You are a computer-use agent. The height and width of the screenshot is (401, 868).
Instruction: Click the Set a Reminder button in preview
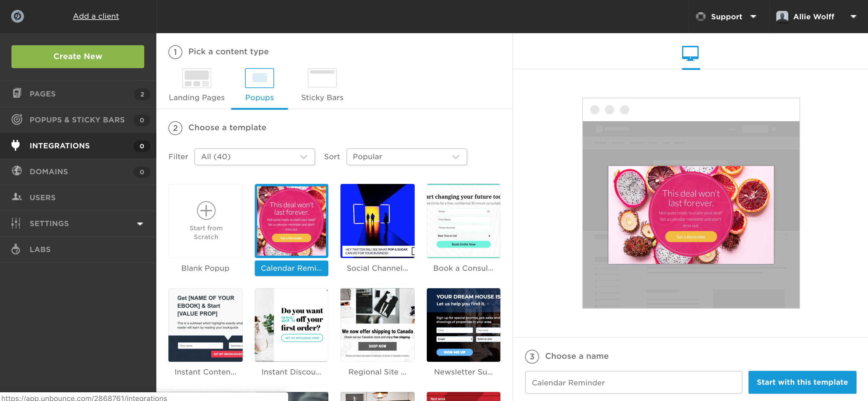click(691, 237)
